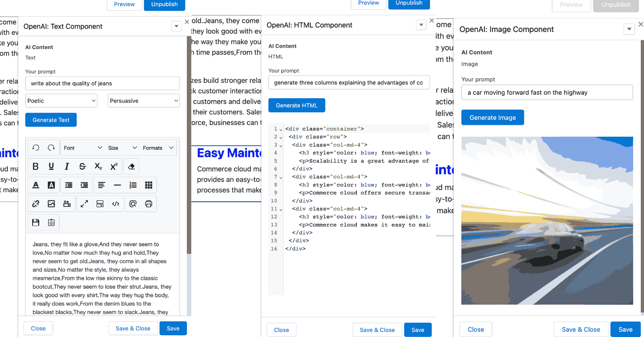Toggle italic formatting

tap(67, 166)
